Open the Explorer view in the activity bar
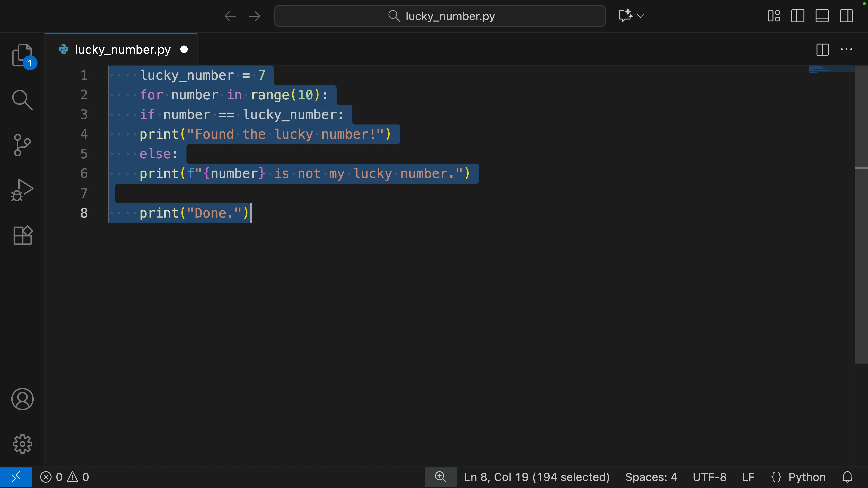This screenshot has width=868, height=488. pyautogui.click(x=22, y=56)
